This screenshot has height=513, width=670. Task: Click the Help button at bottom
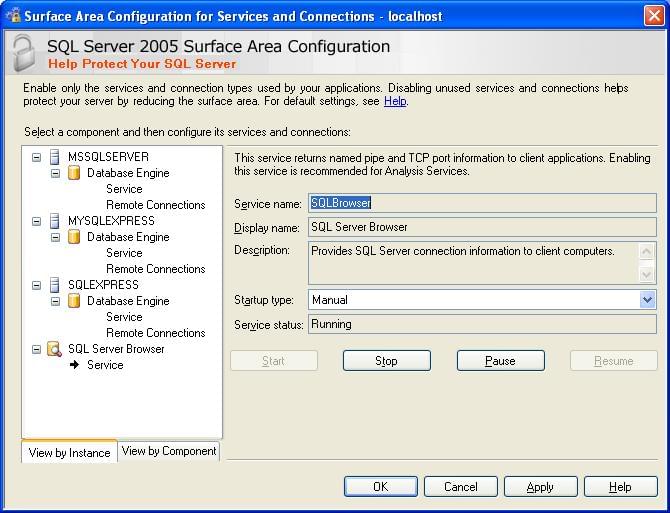pos(620,487)
